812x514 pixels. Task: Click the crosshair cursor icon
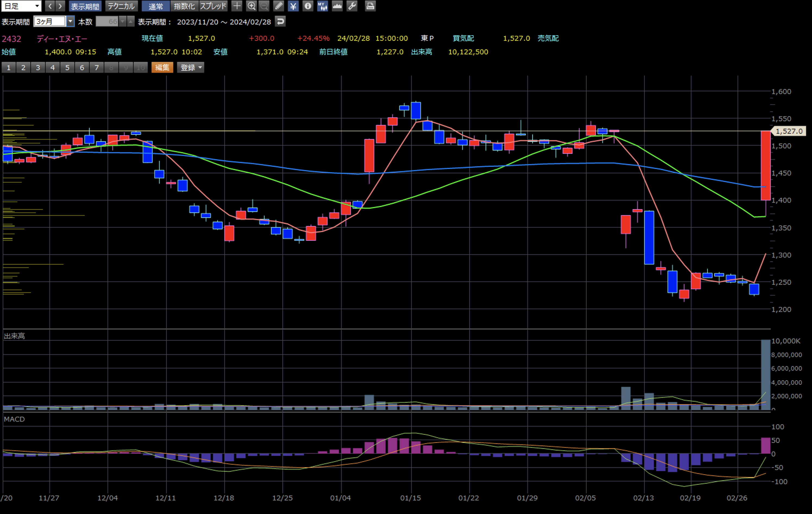coord(237,6)
